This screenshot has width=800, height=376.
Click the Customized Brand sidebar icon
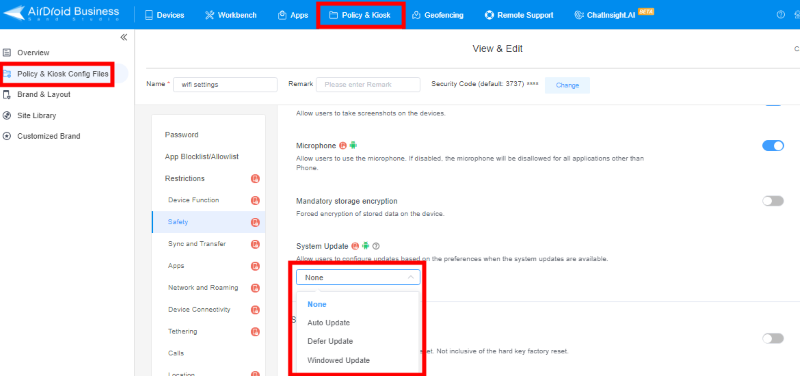click(x=7, y=136)
